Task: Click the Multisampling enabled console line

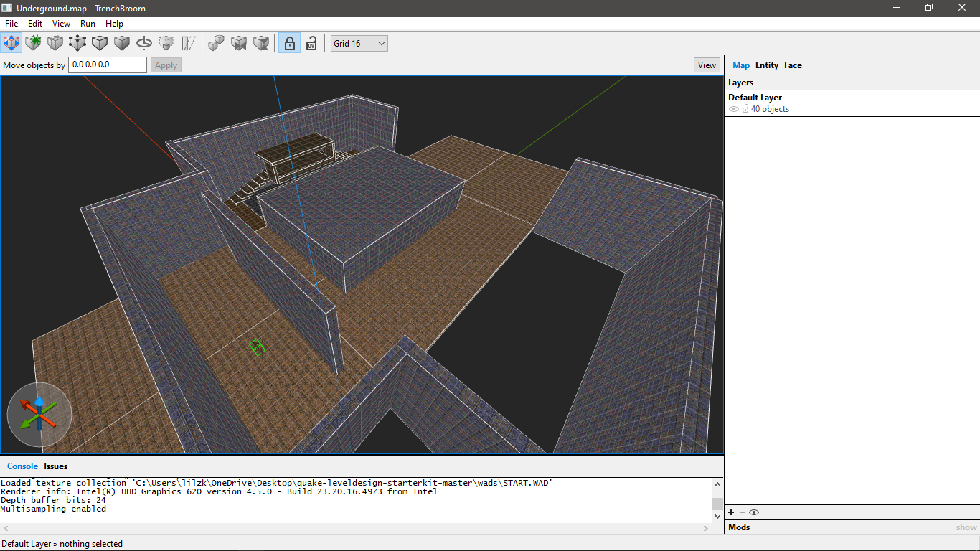Action: (x=53, y=509)
